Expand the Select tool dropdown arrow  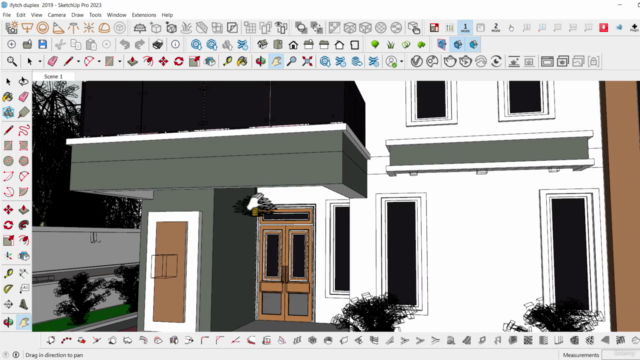coord(40,62)
